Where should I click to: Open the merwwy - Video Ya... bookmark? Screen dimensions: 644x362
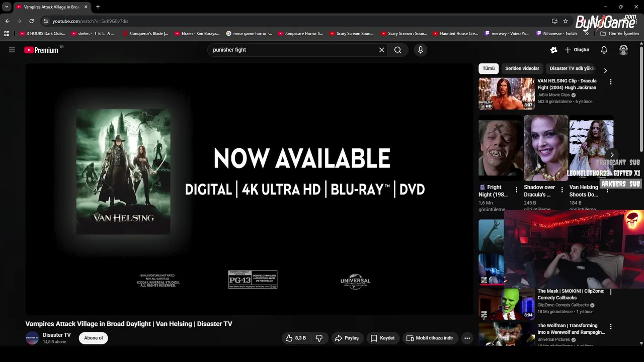click(507, 34)
